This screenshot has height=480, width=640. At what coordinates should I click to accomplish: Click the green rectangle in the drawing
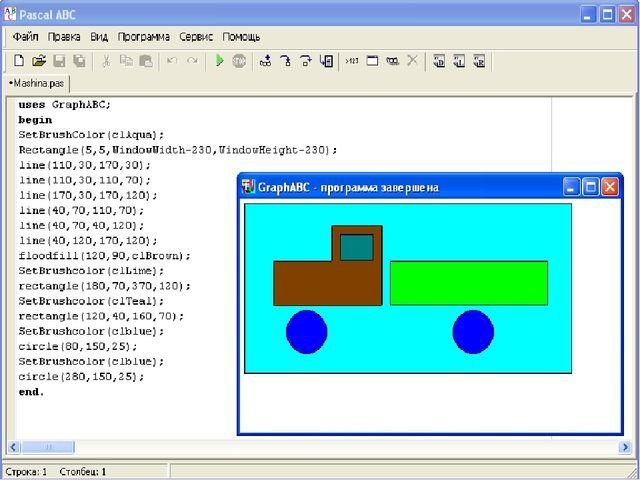pos(468,283)
